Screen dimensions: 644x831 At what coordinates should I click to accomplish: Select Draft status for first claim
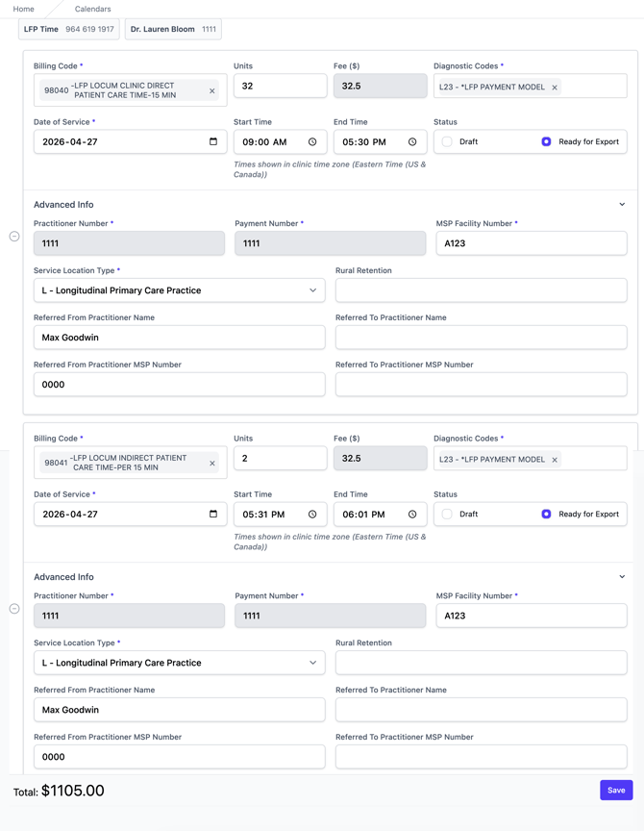coord(448,141)
